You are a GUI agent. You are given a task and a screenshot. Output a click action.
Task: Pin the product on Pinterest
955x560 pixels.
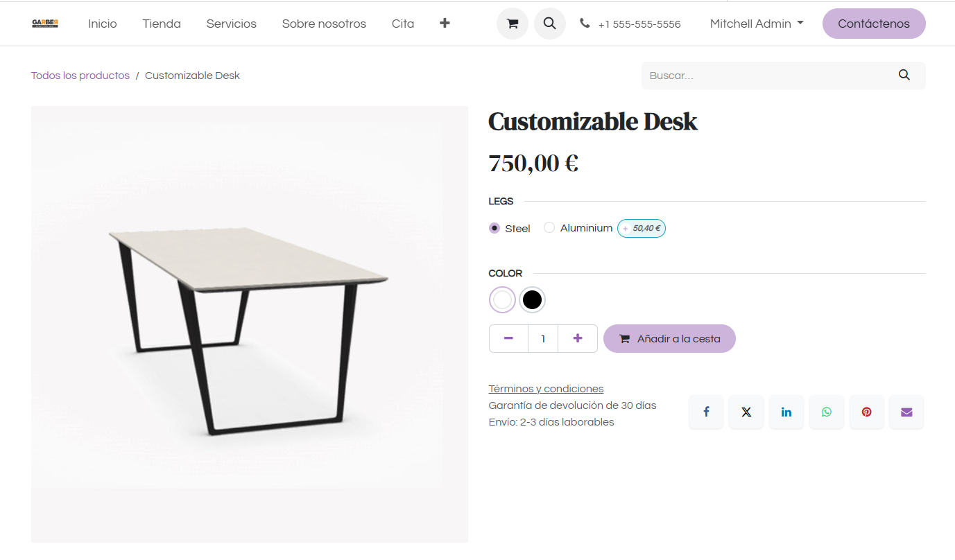point(866,411)
